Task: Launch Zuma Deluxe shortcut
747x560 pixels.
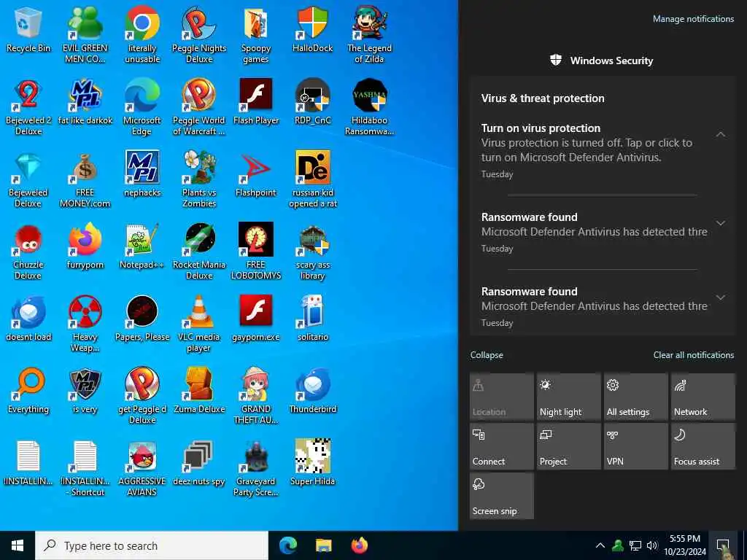Action: tap(198, 391)
